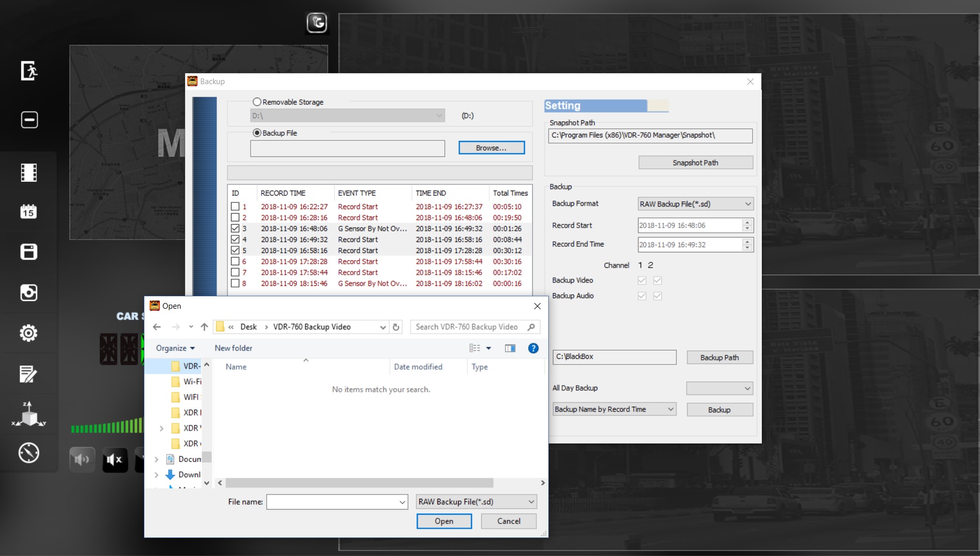Uncheck the checkbox for record ID 4
Screen dimensions: 980x556
(x=235, y=240)
